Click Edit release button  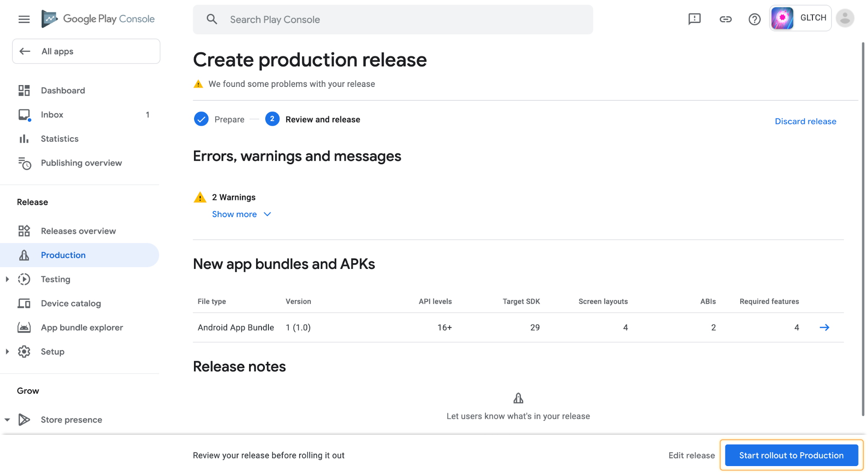[x=691, y=455]
